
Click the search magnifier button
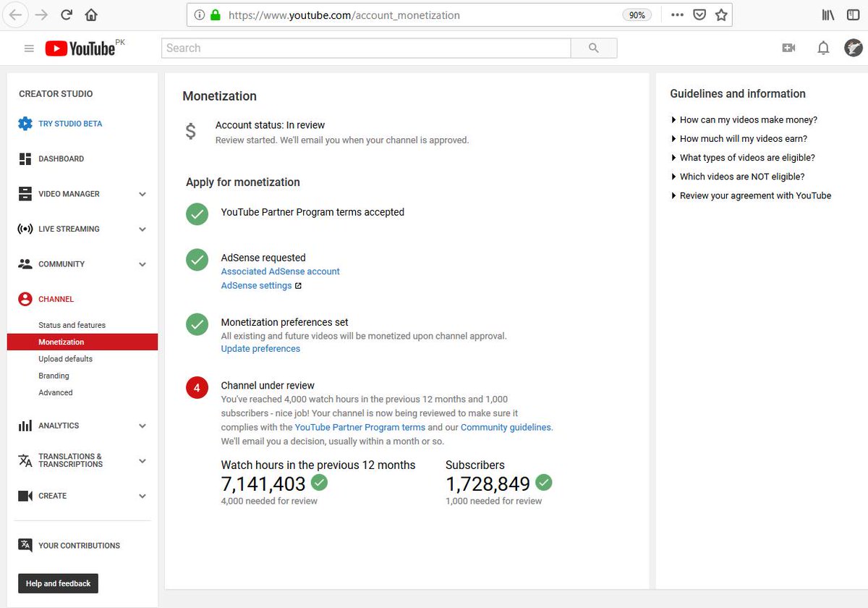(x=594, y=48)
